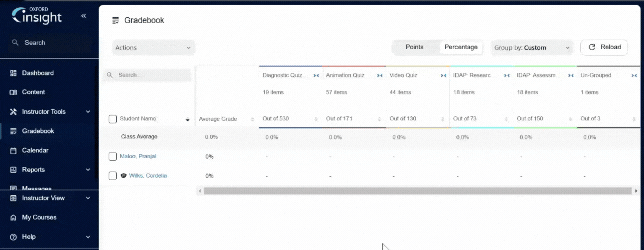The height and width of the screenshot is (250, 644).
Task: Click the '1 items' count
Action: click(589, 92)
